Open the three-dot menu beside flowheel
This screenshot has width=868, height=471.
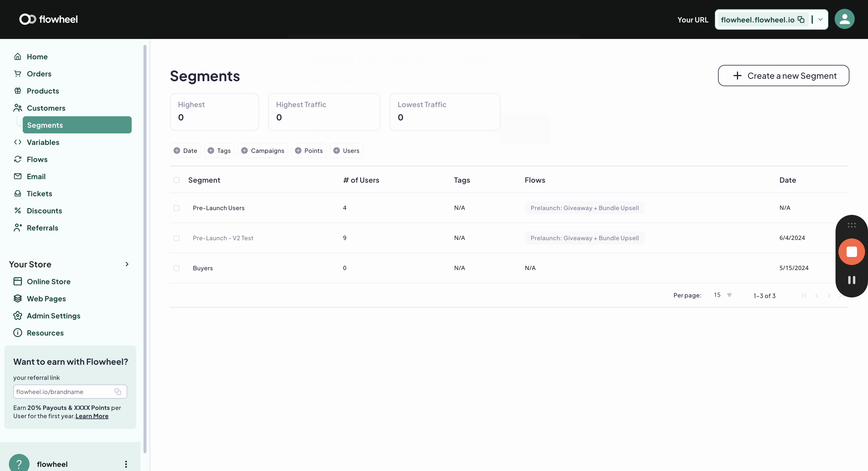pyautogui.click(x=126, y=464)
